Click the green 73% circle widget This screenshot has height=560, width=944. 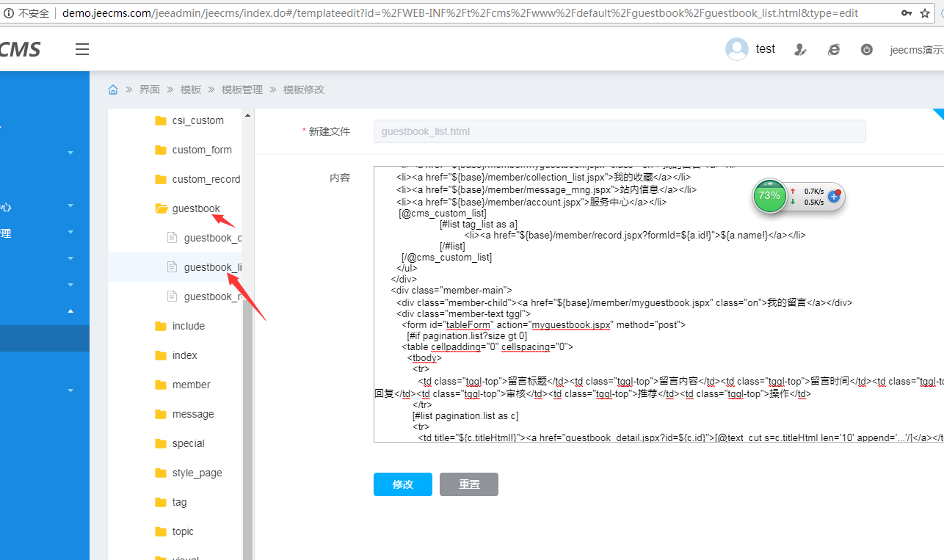tap(769, 196)
